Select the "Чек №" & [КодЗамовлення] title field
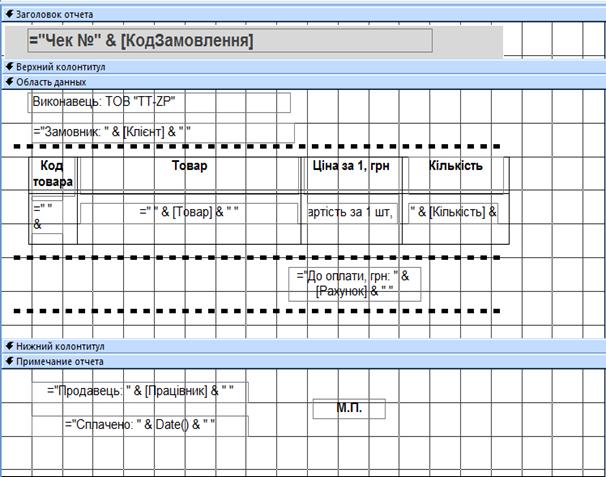This screenshot has width=606, height=477. coord(230,41)
